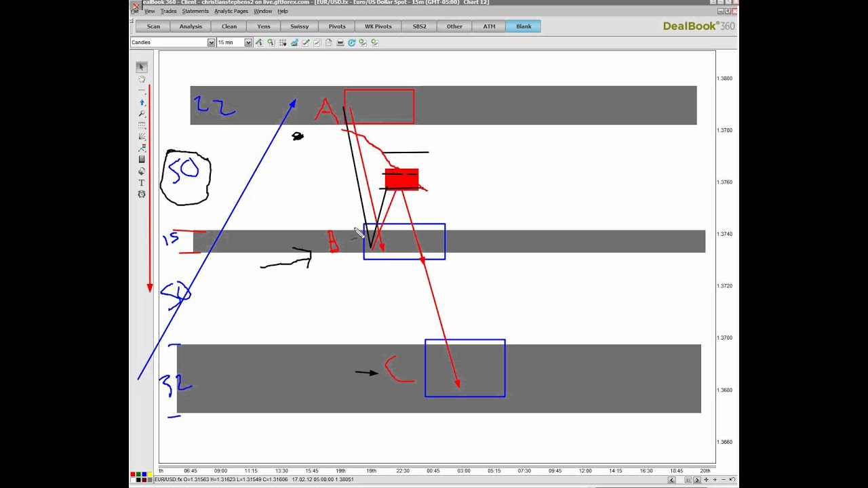Click the 22:30 time axis label
Viewport: 868px width, 488px height.
(403, 470)
